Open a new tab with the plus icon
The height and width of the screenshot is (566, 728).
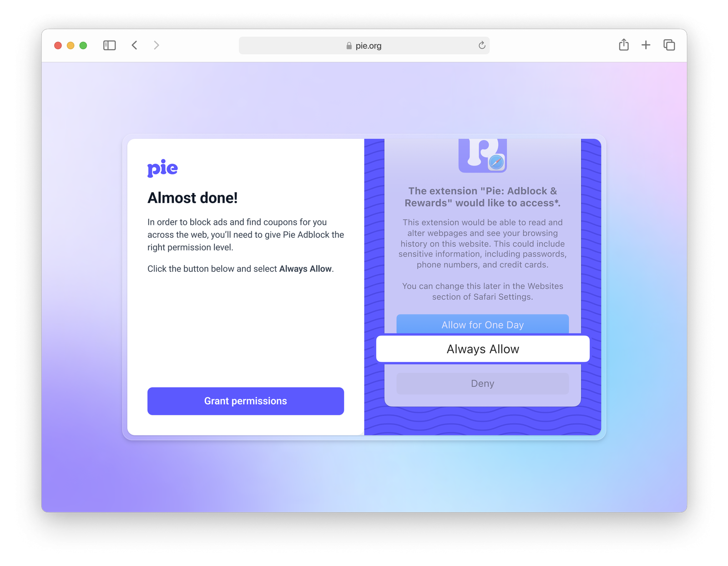coord(646,45)
